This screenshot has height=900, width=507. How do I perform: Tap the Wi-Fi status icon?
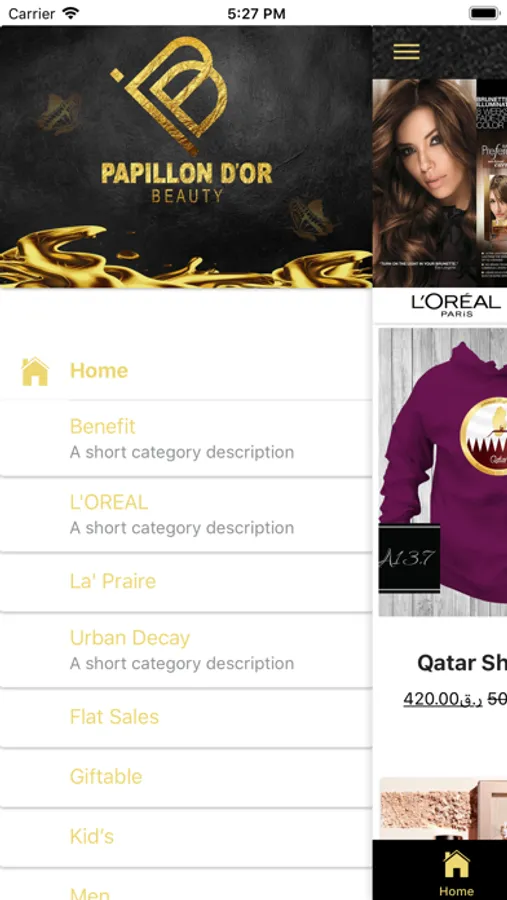coord(71,13)
